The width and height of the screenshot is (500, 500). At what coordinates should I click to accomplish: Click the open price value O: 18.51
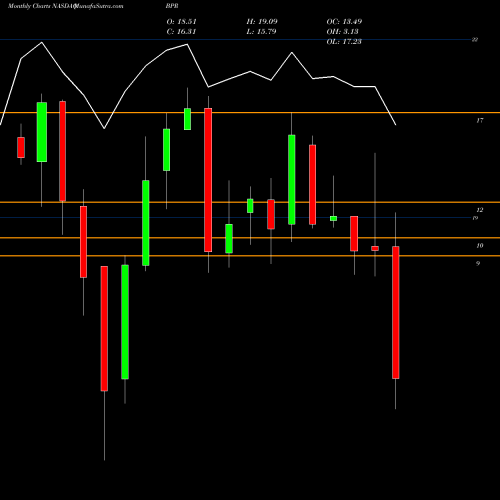pyautogui.click(x=182, y=22)
